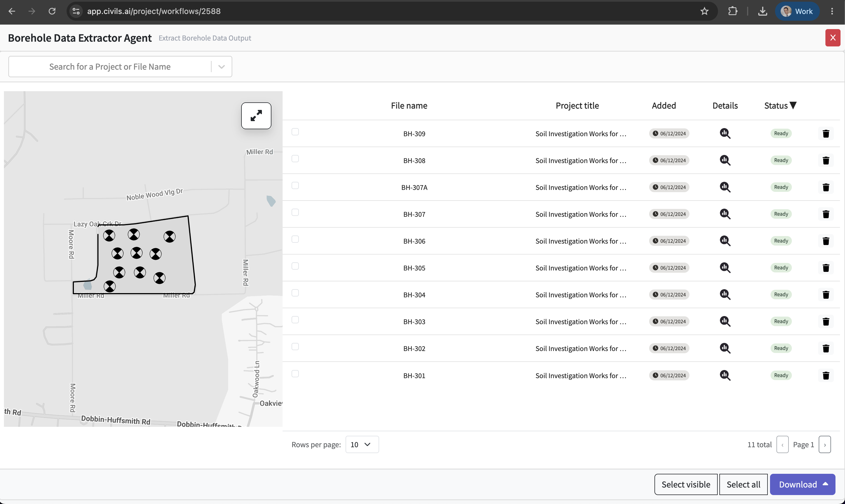The image size is (845, 504).
Task: Go back in browser history
Action: click(x=12, y=11)
